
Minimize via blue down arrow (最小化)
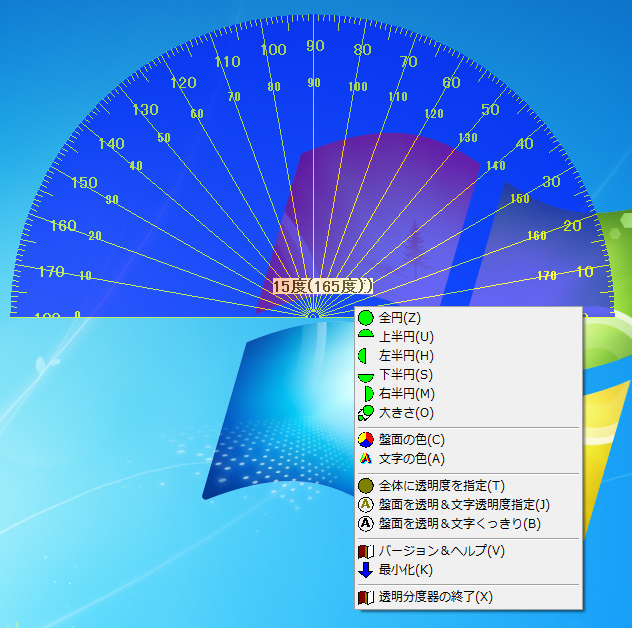point(366,570)
